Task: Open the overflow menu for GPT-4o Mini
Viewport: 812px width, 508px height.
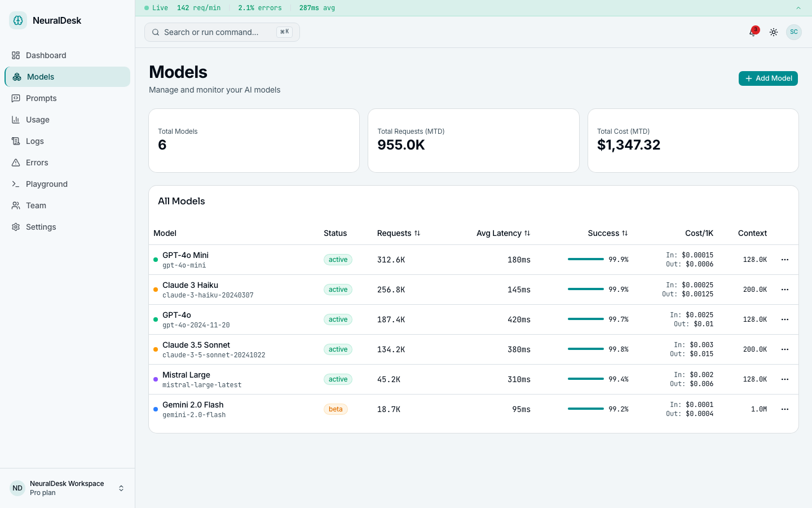Action: click(x=785, y=260)
